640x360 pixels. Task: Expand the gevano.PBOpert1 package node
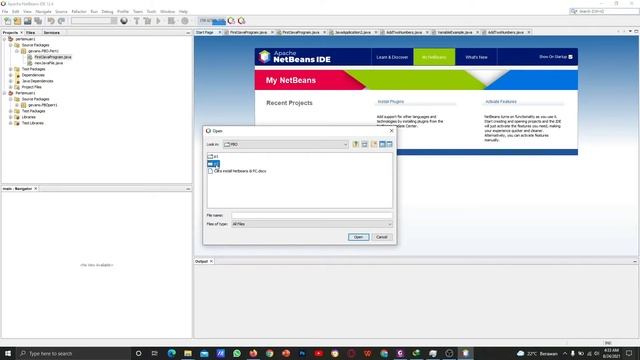(17, 105)
